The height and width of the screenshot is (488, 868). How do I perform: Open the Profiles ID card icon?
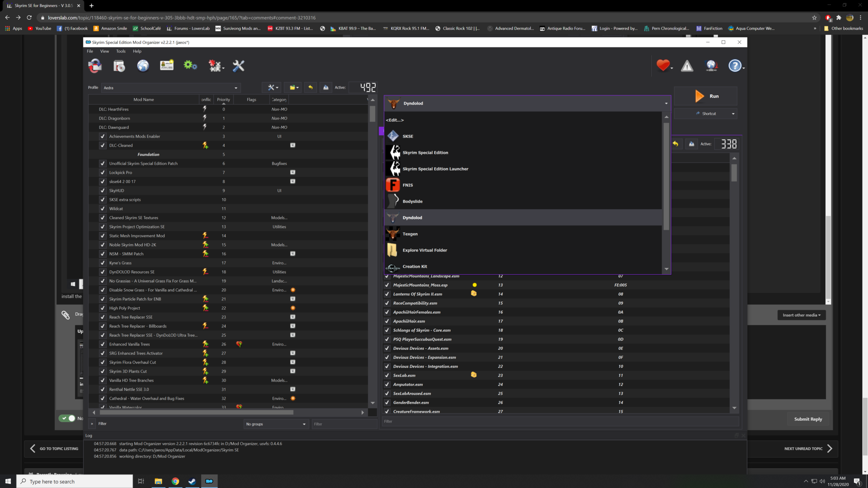click(x=167, y=66)
